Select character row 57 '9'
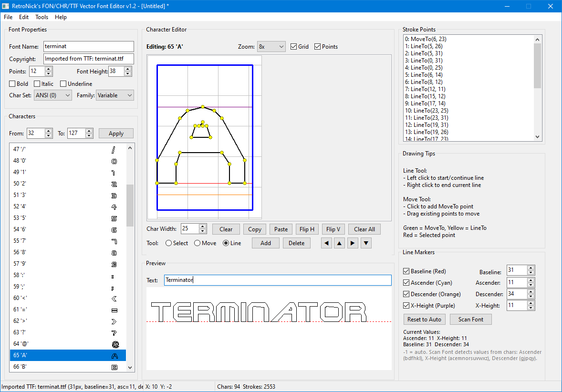The image size is (562, 392). (68, 264)
